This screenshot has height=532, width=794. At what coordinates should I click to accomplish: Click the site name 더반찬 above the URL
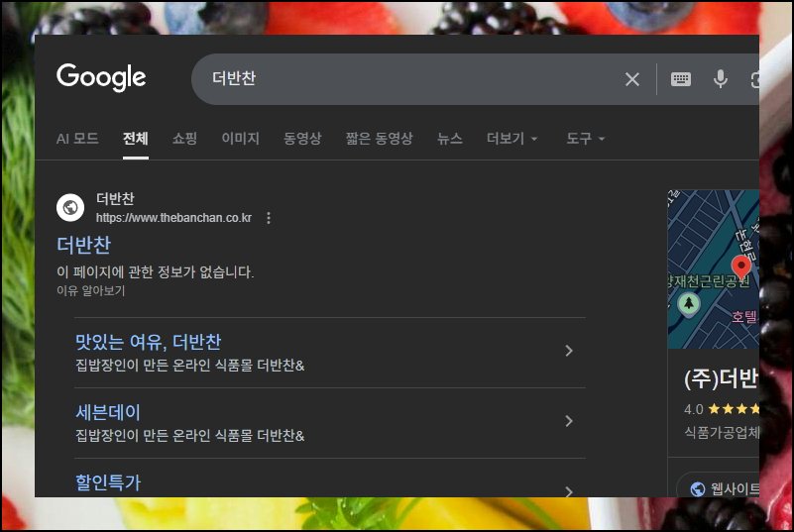tap(115, 199)
